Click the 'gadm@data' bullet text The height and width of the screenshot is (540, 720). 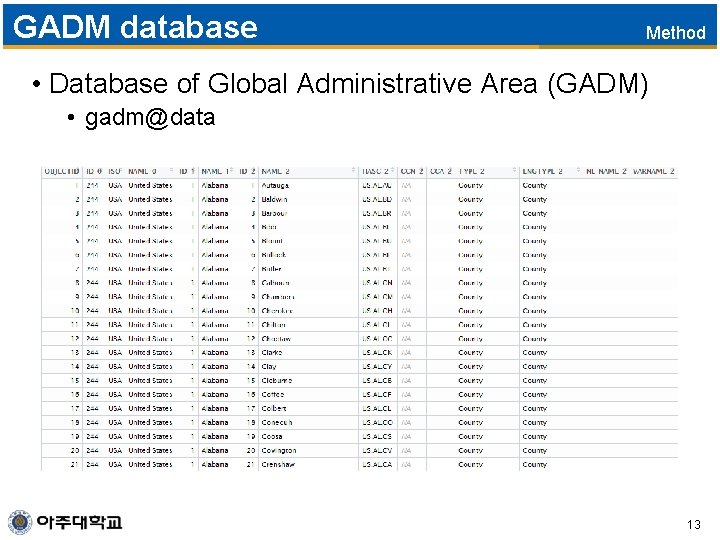[x=150, y=118]
